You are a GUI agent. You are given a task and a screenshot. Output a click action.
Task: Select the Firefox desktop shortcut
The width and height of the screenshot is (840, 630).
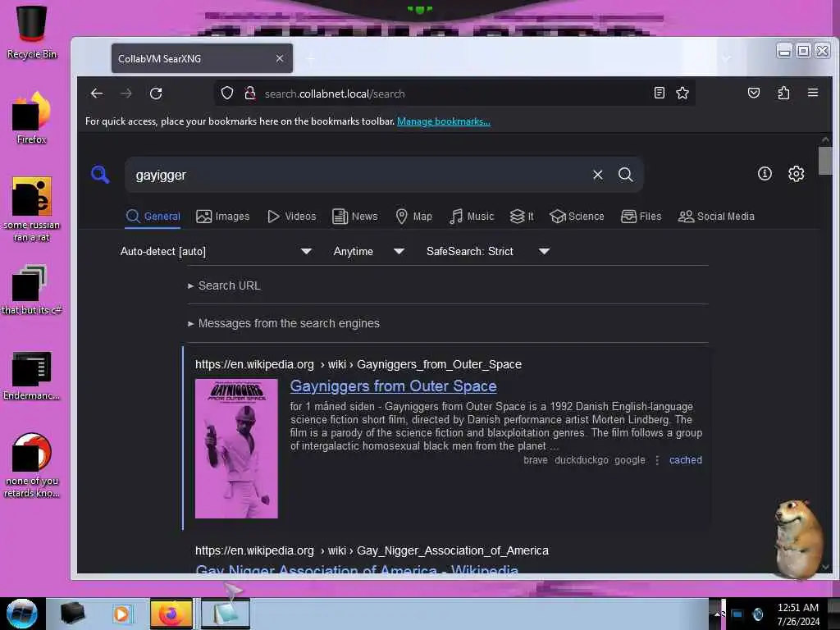[32, 117]
